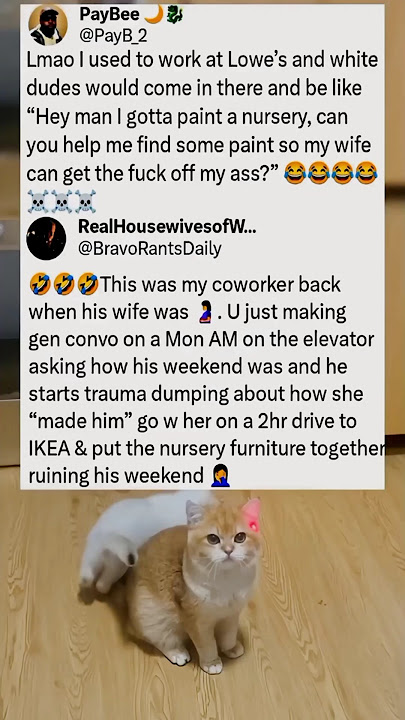
Task: Click the @BravoRantsDaily handle
Action: pos(150,248)
